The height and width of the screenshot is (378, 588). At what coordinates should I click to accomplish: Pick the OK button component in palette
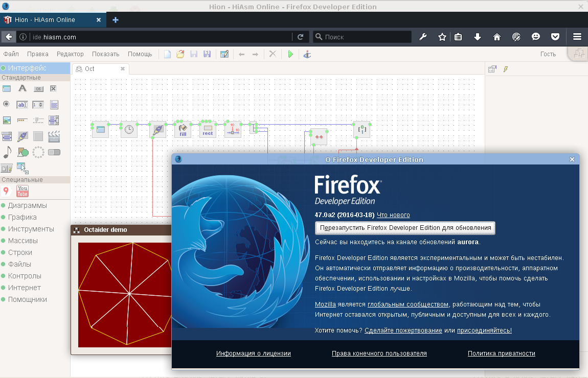coord(38,89)
